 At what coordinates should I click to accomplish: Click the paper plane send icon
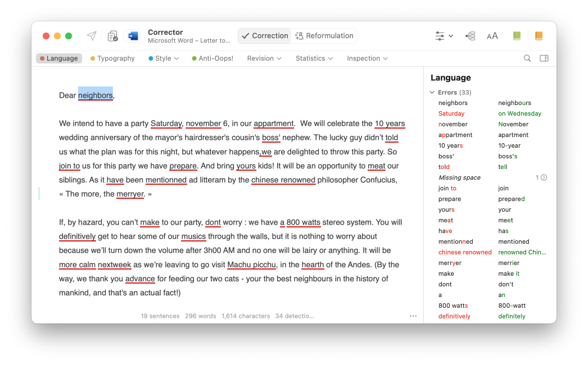click(x=92, y=36)
